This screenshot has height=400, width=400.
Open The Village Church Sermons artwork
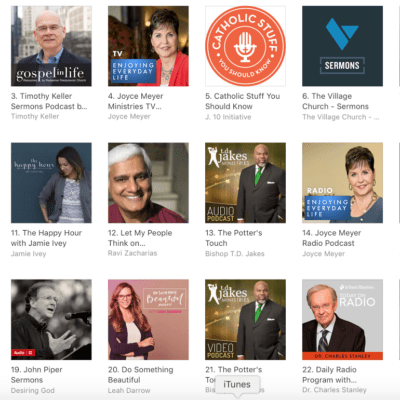pyautogui.click(x=342, y=46)
